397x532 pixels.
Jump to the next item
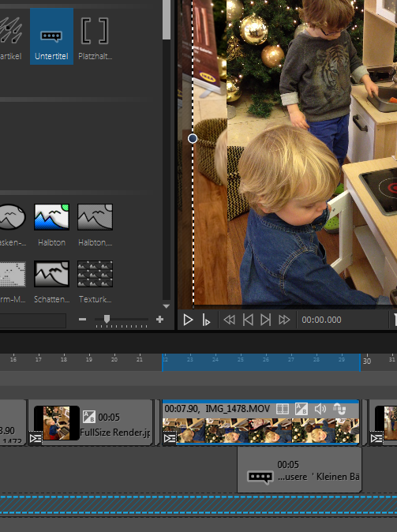[x=265, y=320]
